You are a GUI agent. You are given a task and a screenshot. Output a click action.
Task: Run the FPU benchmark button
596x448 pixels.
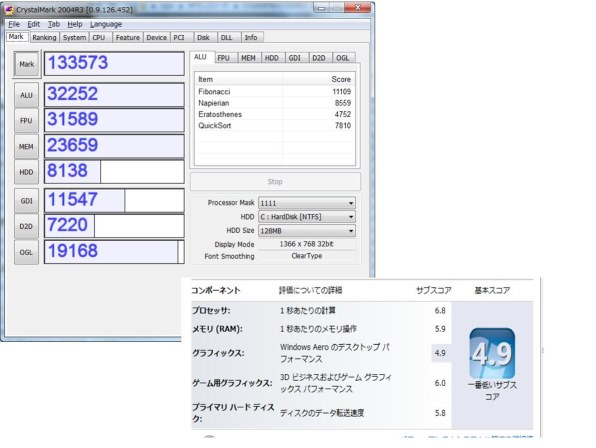point(26,120)
